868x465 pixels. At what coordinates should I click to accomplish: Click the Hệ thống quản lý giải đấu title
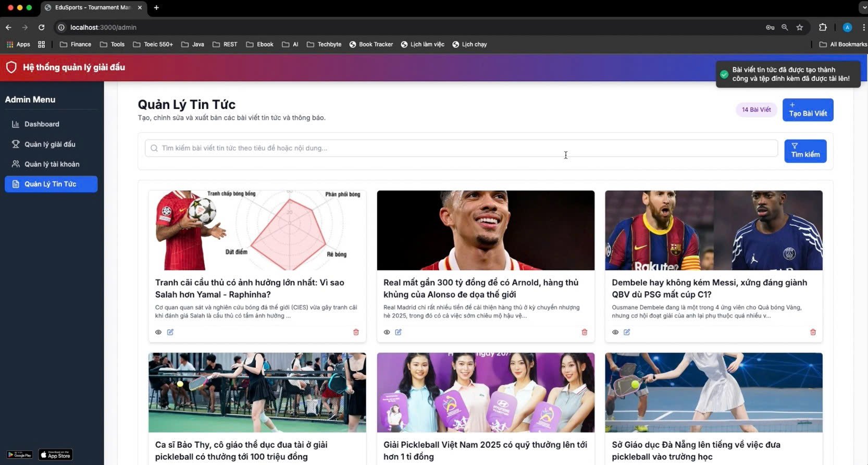coord(74,67)
